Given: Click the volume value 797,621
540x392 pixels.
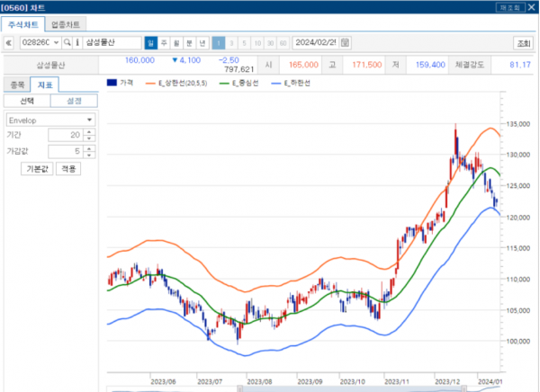Looking at the screenshot, I should click(238, 69).
